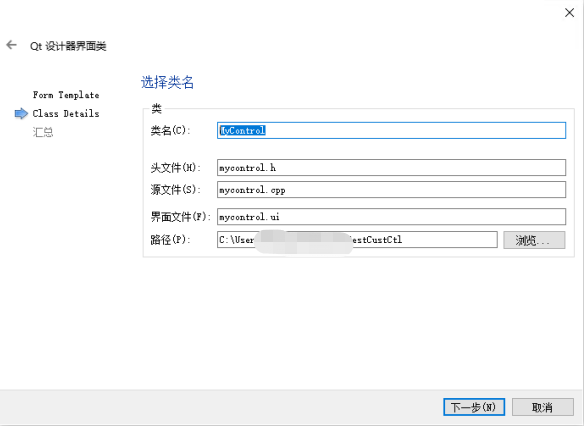Close the Qt designer class dialog
The width and height of the screenshot is (584, 427).
pos(569,13)
